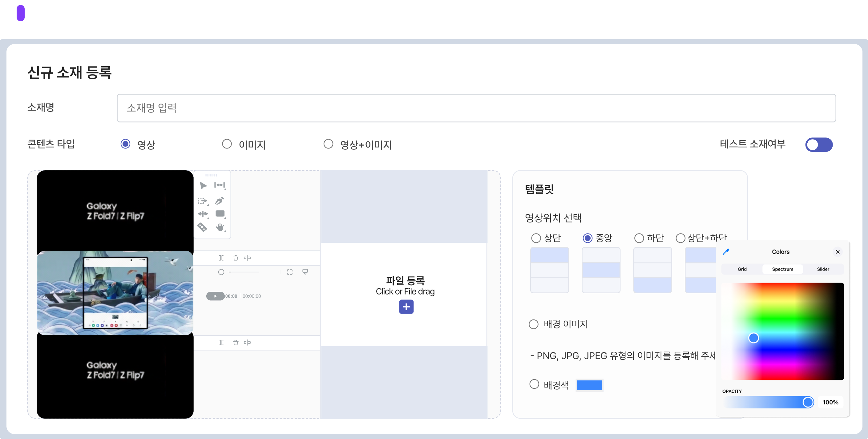Toggle the 테스트 소재여부 switch
Screen dimensions: 868x439
(819, 145)
